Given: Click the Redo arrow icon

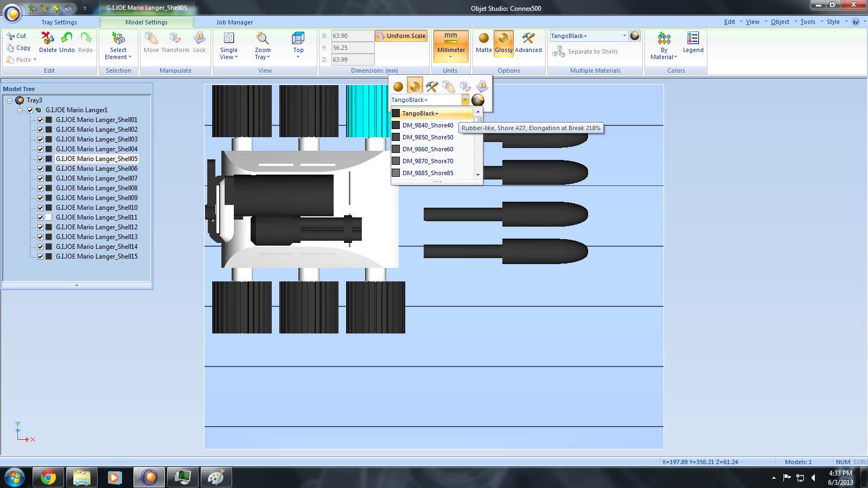Looking at the screenshot, I should (86, 38).
